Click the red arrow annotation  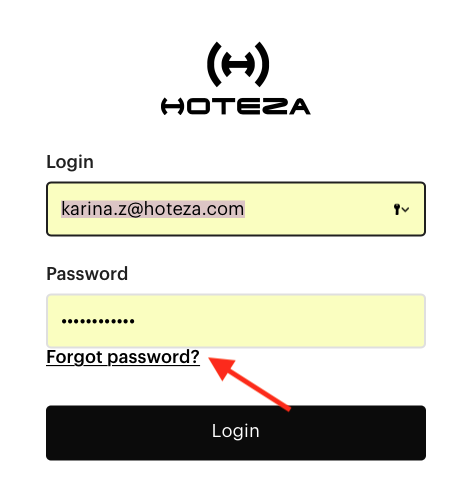click(249, 383)
